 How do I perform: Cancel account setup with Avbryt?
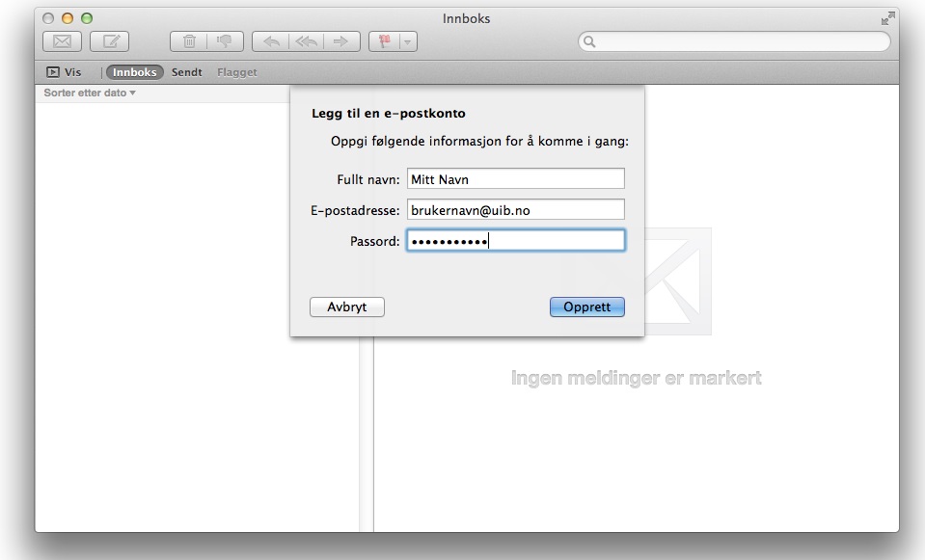coord(347,307)
